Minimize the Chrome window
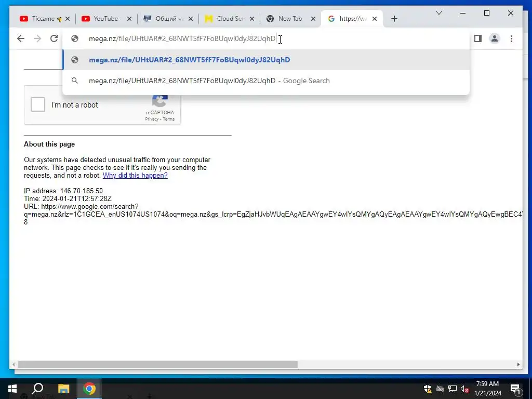The image size is (532, 399). [x=463, y=13]
